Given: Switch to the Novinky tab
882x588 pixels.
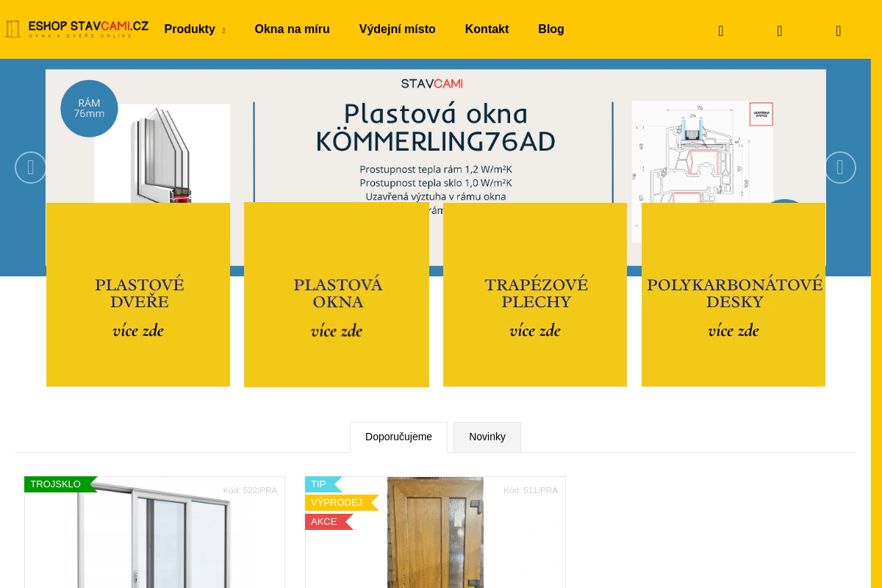Looking at the screenshot, I should click(x=487, y=437).
